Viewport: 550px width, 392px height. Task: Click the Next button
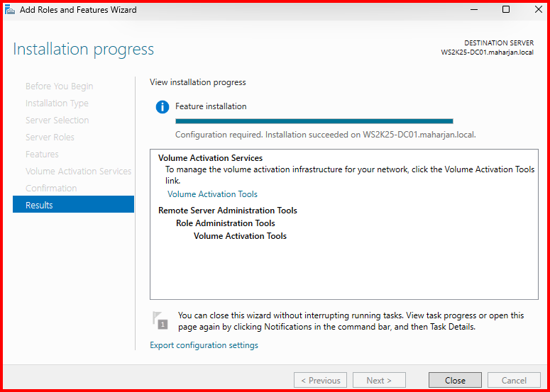point(379,381)
